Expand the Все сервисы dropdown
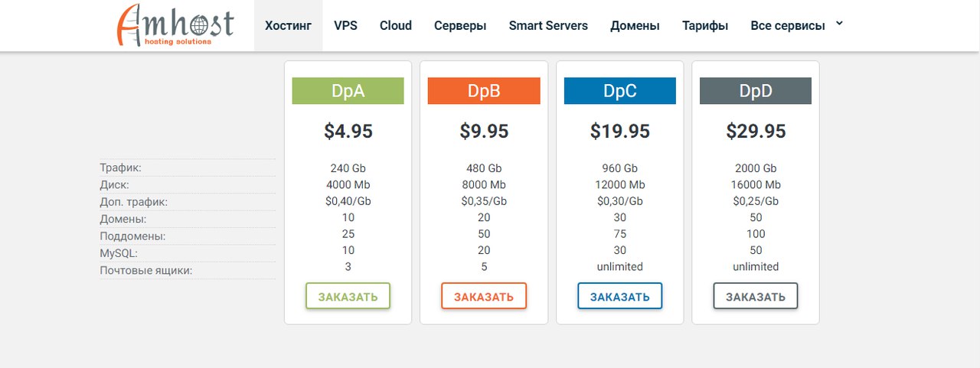The height and width of the screenshot is (368, 980). pyautogui.click(x=788, y=25)
